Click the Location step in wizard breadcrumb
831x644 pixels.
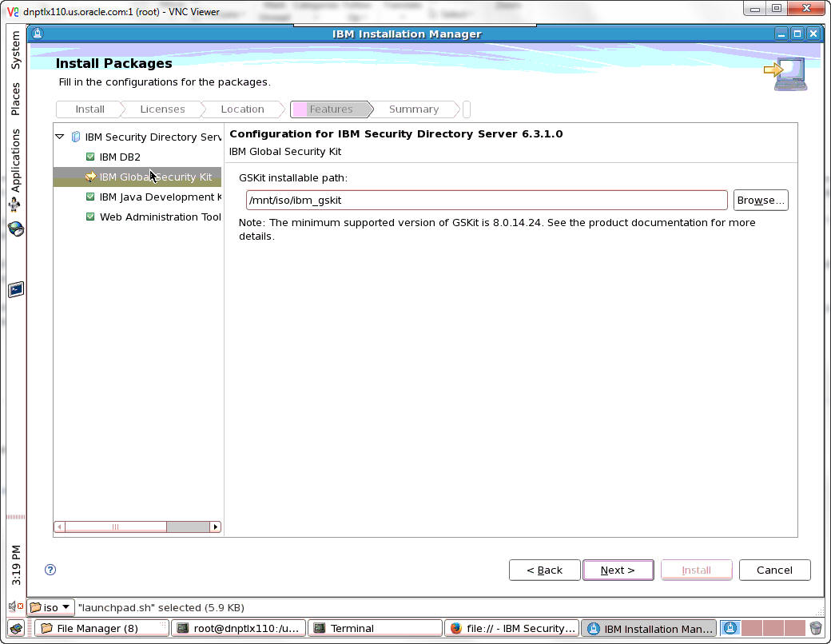(242, 109)
